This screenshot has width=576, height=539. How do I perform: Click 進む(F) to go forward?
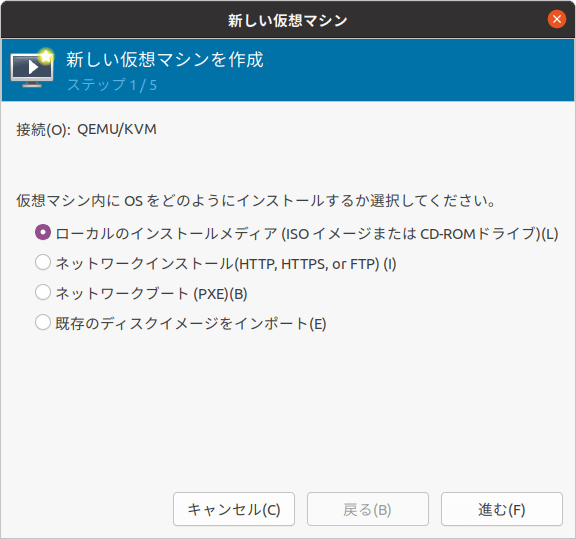502,509
